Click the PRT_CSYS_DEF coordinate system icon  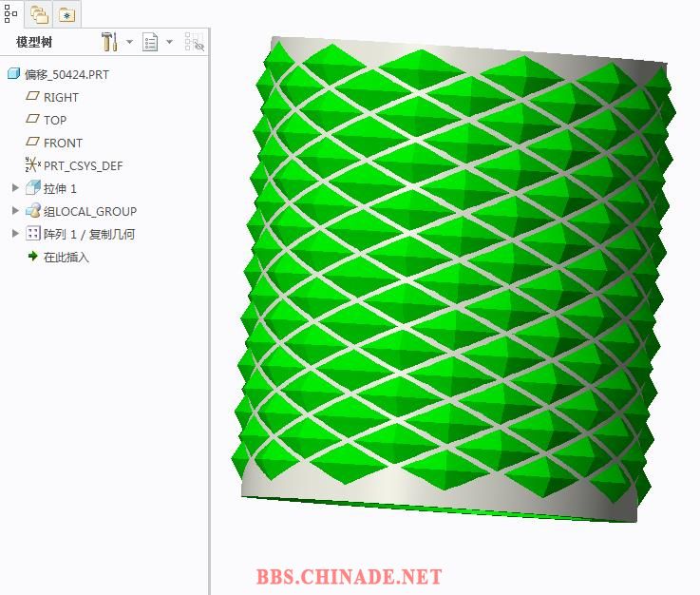tap(32, 164)
